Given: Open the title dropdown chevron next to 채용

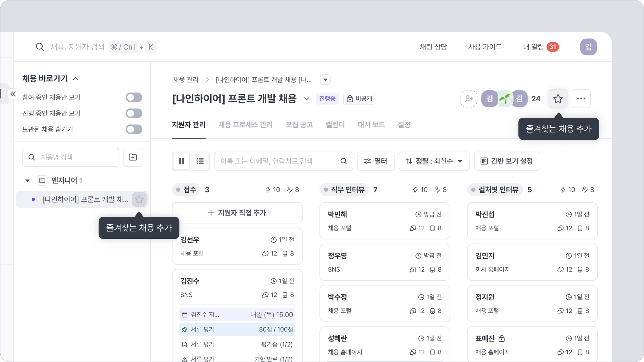Looking at the screenshot, I should [307, 99].
